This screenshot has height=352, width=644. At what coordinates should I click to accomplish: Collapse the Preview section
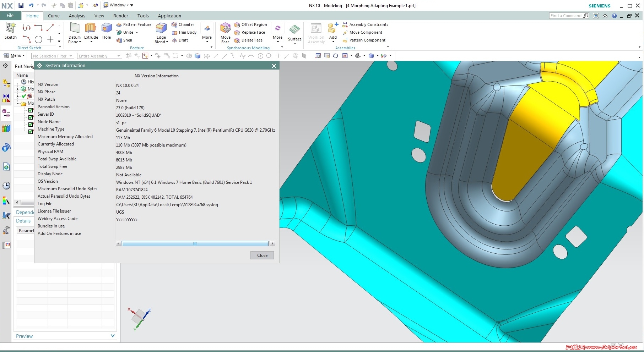pyautogui.click(x=113, y=336)
